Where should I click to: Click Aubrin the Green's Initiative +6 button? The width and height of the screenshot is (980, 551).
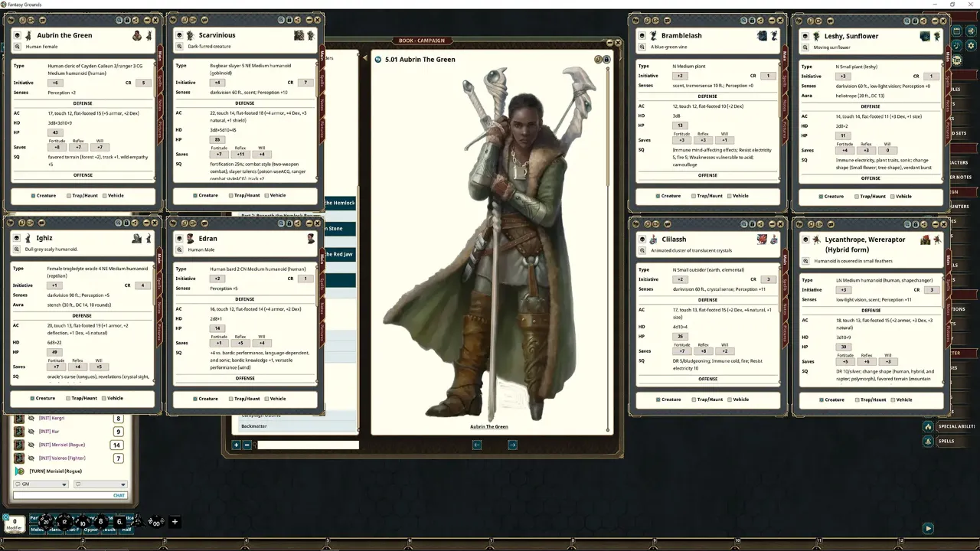55,83
